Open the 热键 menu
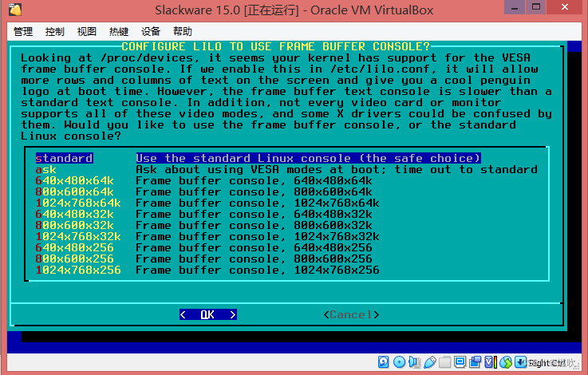 pos(119,31)
